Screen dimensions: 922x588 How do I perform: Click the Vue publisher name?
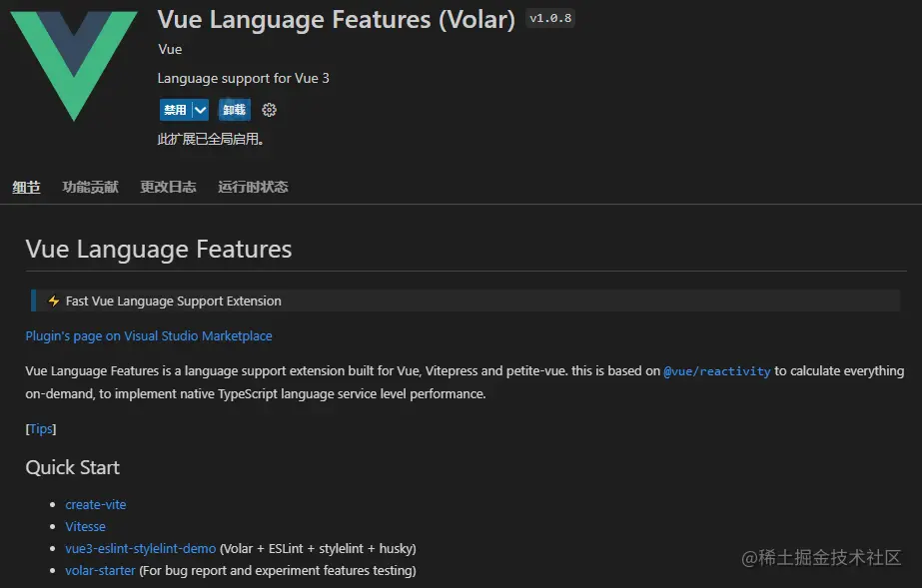click(x=170, y=49)
